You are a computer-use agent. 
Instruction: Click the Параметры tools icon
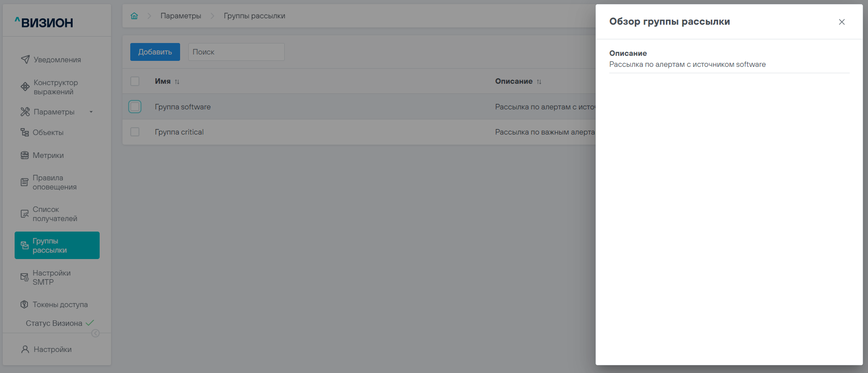point(25,112)
